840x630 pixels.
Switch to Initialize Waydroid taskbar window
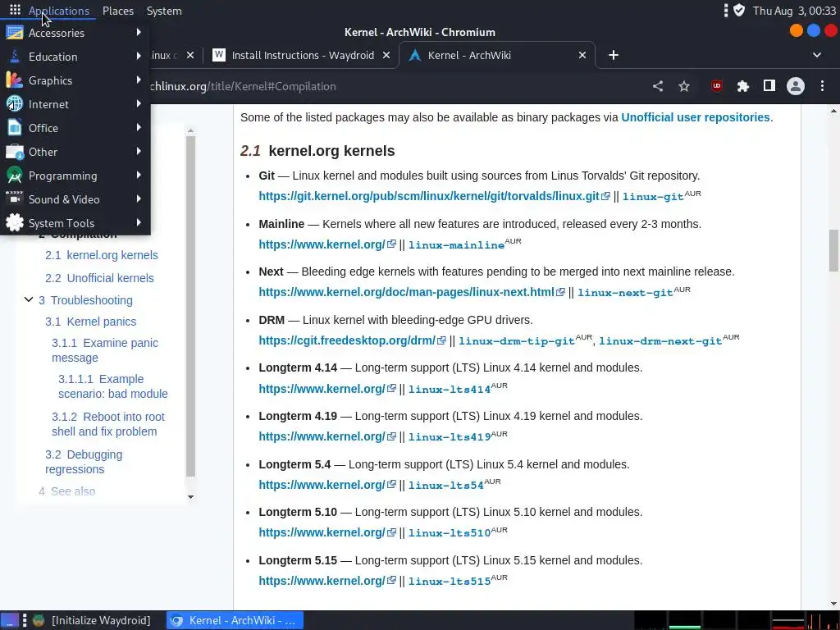pos(92,620)
